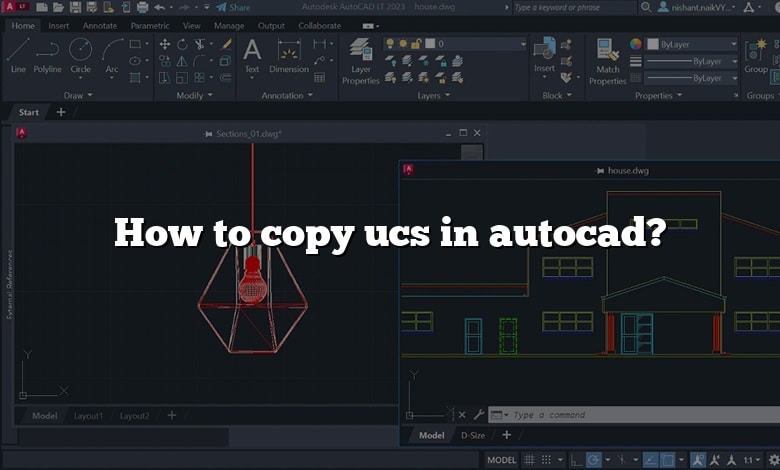Open the Manage ribbon tab
The image size is (780, 470).
click(x=229, y=25)
